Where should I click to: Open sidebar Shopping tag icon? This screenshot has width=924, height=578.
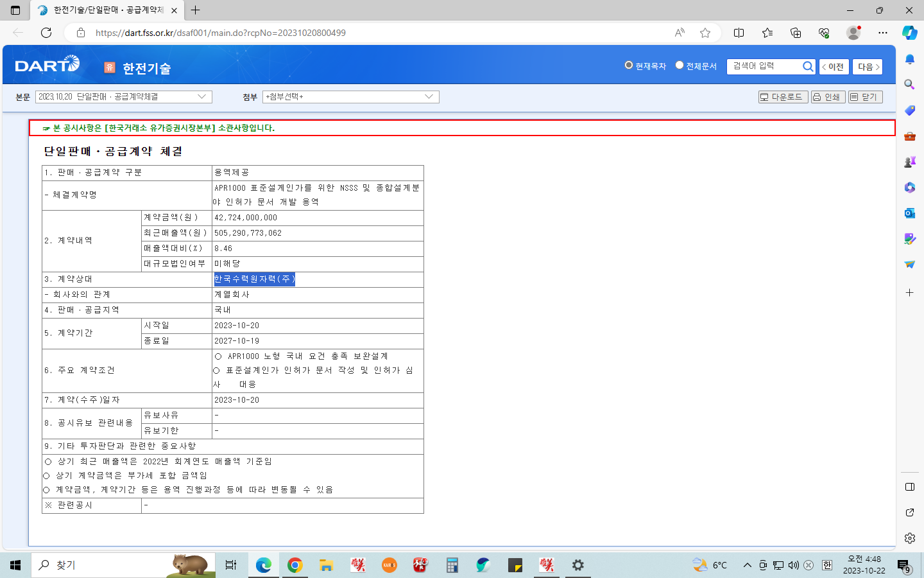click(909, 110)
